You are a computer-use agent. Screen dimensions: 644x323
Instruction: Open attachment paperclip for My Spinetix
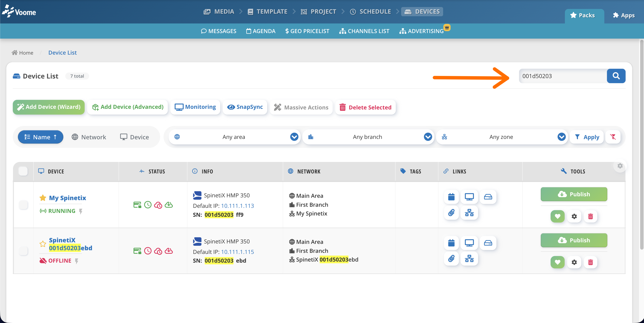[451, 213]
